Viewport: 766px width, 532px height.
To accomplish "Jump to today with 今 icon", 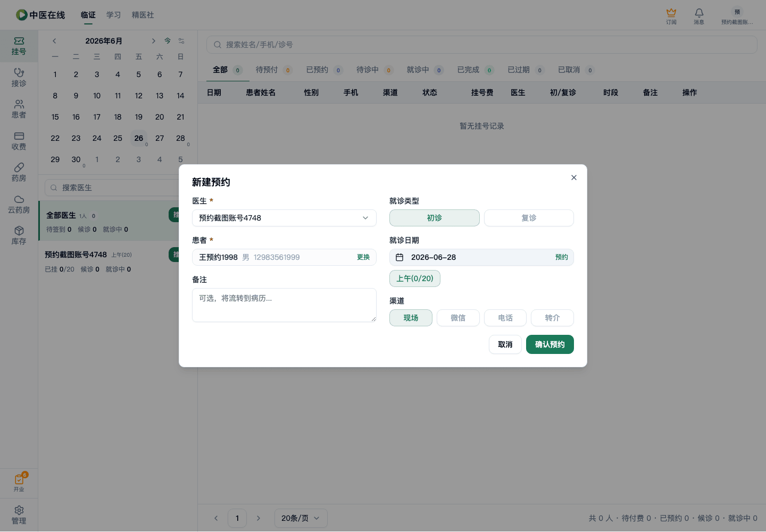I will click(168, 41).
